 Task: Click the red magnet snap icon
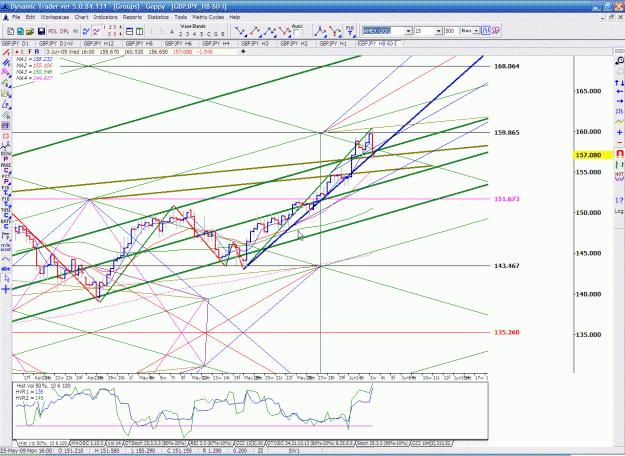pyautogui.click(x=619, y=153)
